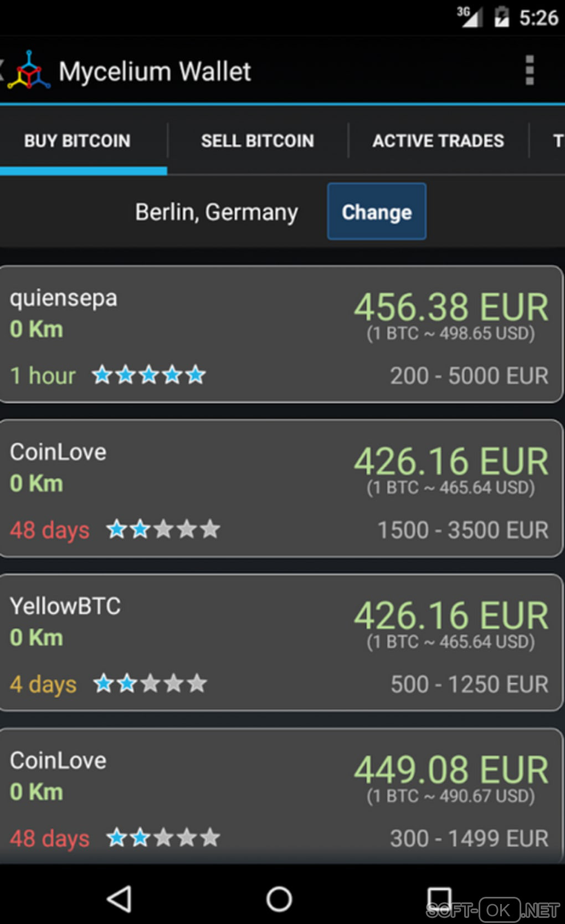Tap the recent apps square button
The image size is (565, 924).
439,898
